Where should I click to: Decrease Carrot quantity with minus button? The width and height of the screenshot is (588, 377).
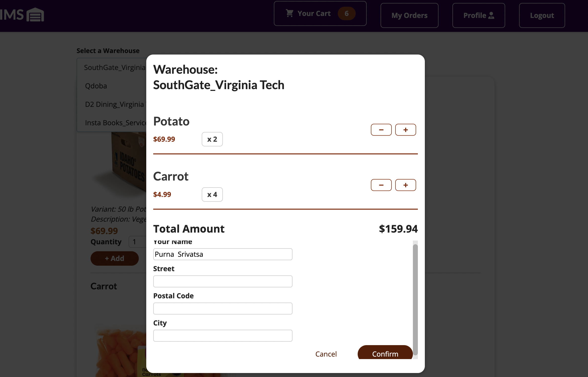[x=381, y=185]
